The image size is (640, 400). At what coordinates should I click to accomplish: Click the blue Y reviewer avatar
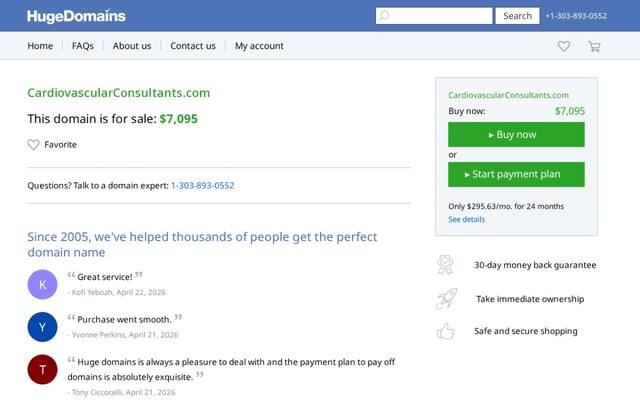point(42,327)
